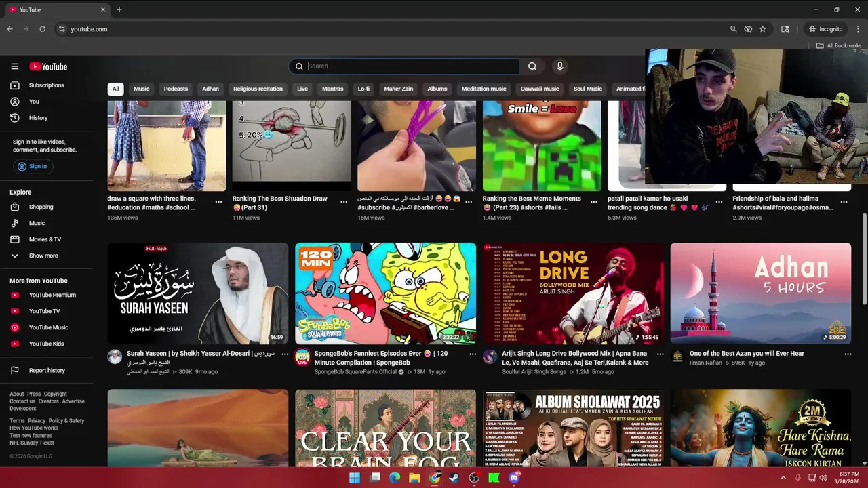This screenshot has width=868, height=488.
Task: Select the Religious recitation chip
Action: 258,89
